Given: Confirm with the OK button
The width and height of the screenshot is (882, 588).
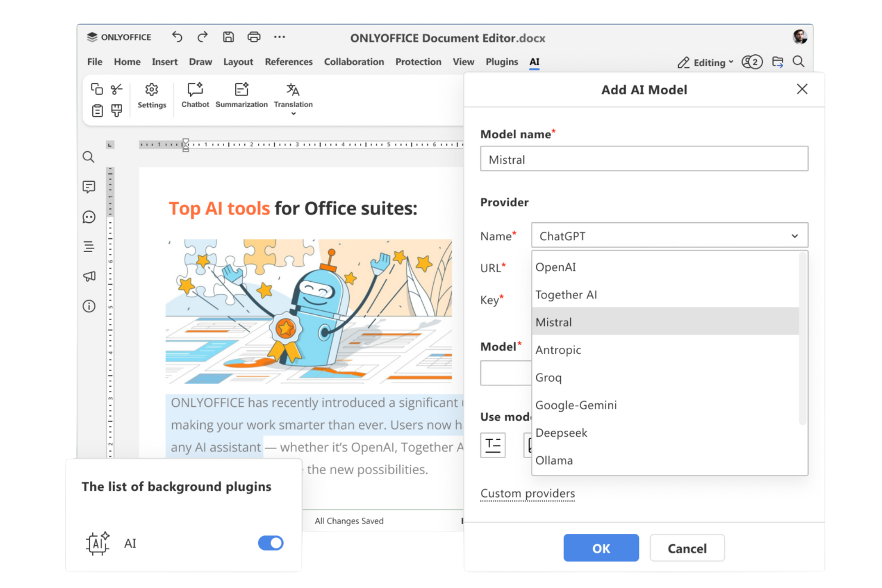Looking at the screenshot, I should pos(601,548).
